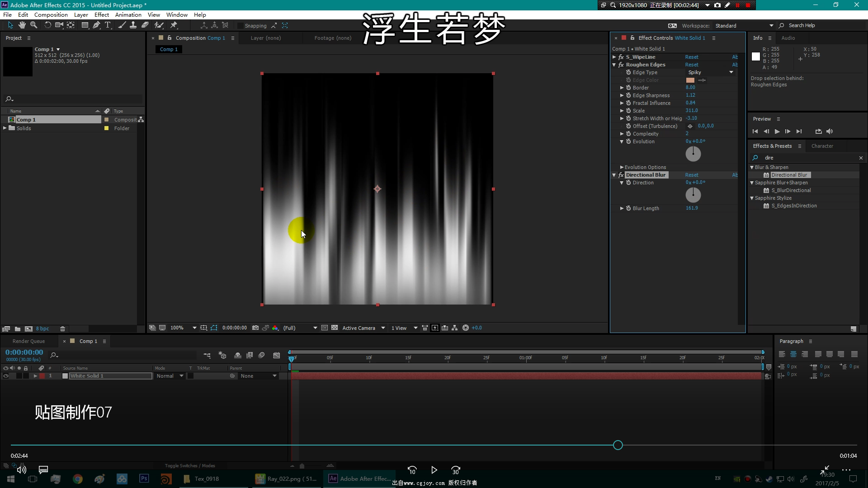868x488 pixels.
Task: Enable motion blur switch in timeline
Action: (x=261, y=356)
